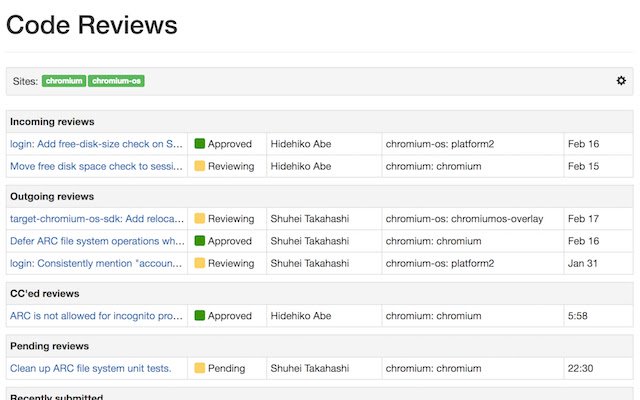This screenshot has width=640, height=400.
Task: Click 'chromium: chromium' in the Defer ARC row
Action: [x=433, y=241]
